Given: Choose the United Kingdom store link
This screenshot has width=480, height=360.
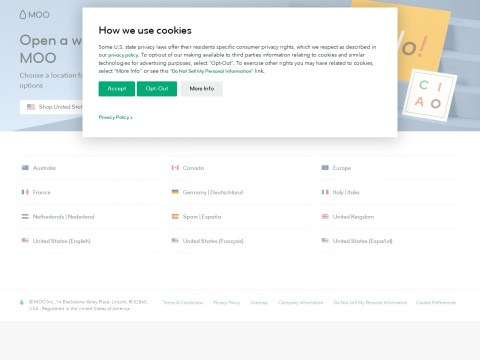Looking at the screenshot, I should (353, 217).
